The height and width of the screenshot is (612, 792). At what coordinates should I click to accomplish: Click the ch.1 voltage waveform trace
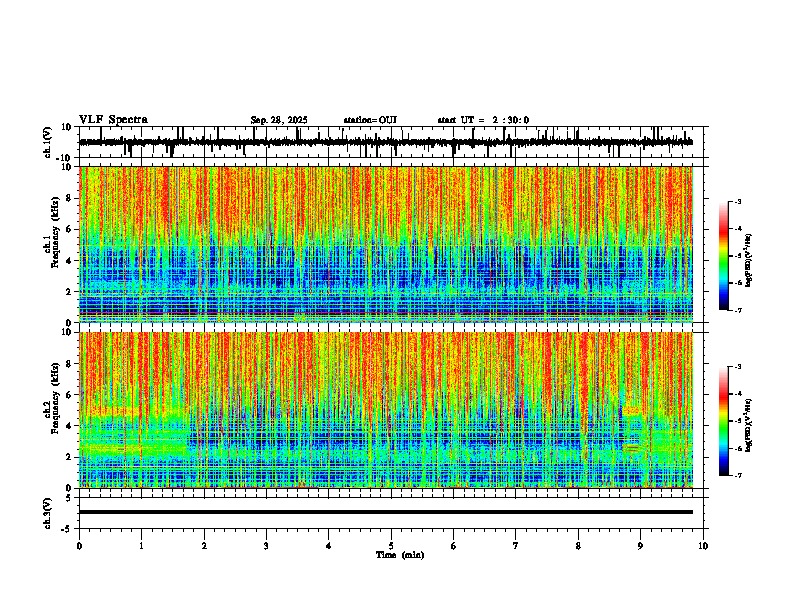click(386, 142)
